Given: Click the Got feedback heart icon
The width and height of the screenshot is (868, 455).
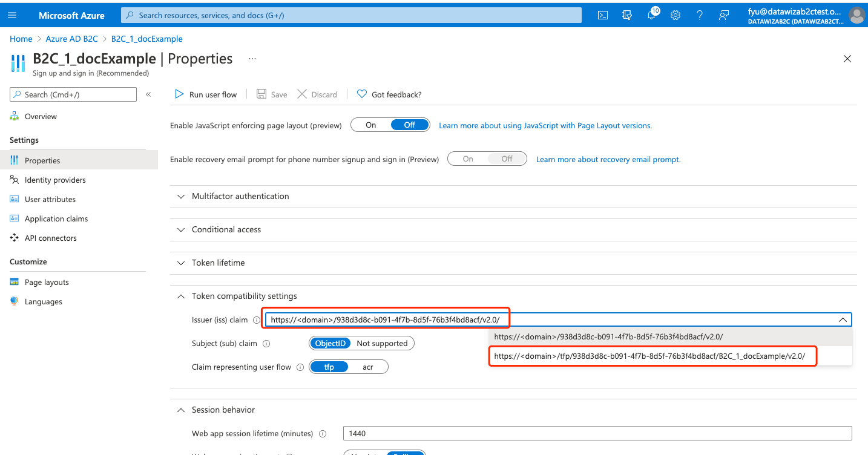Looking at the screenshot, I should (362, 94).
